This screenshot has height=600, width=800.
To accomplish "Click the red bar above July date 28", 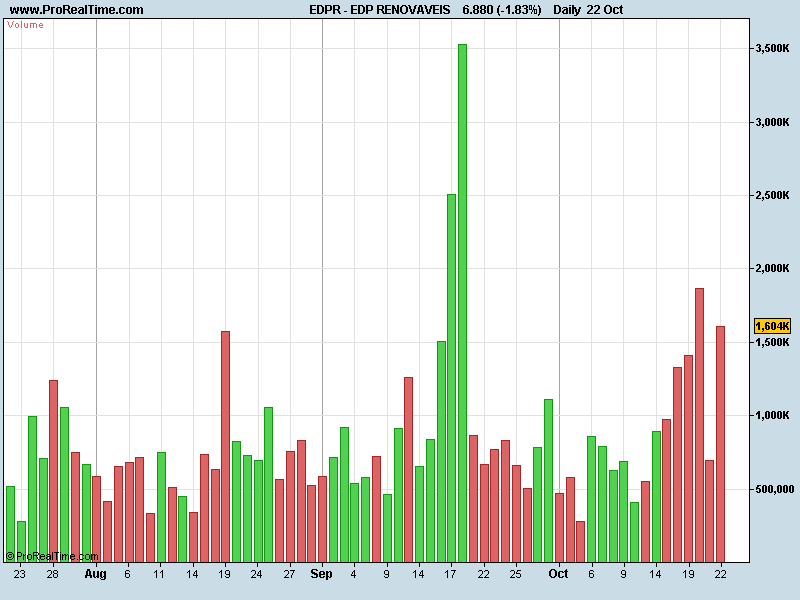I will 54,471.
